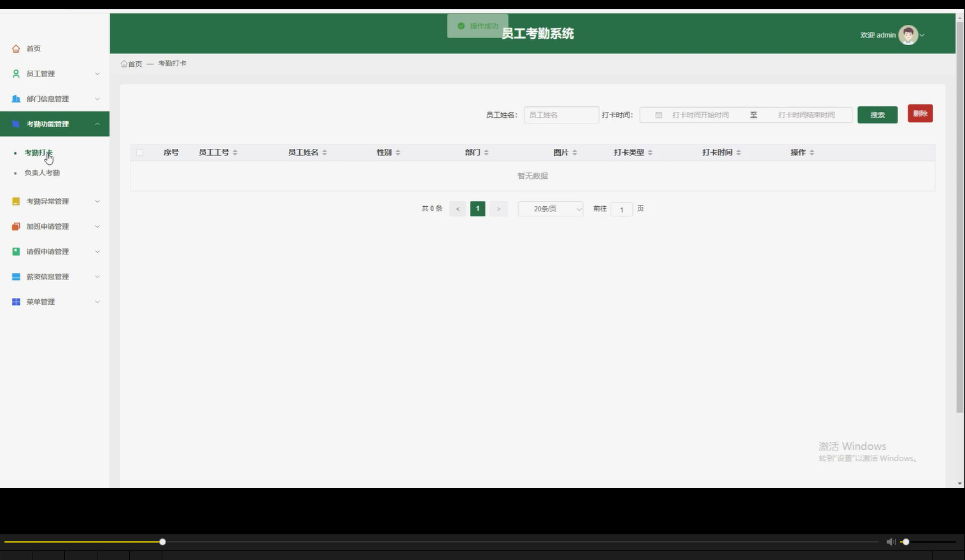Expand the 菜单管理 menu chevron
This screenshot has width=965, height=560.
tap(97, 302)
